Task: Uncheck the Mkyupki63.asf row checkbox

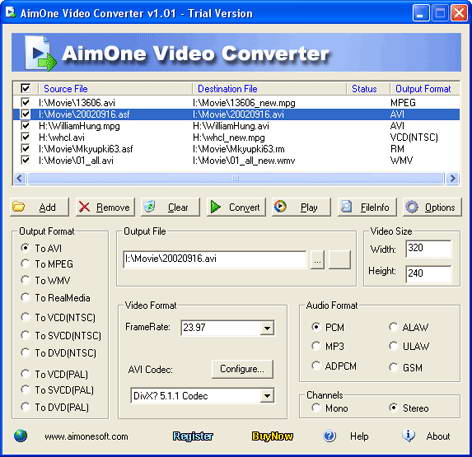Action: [x=25, y=149]
